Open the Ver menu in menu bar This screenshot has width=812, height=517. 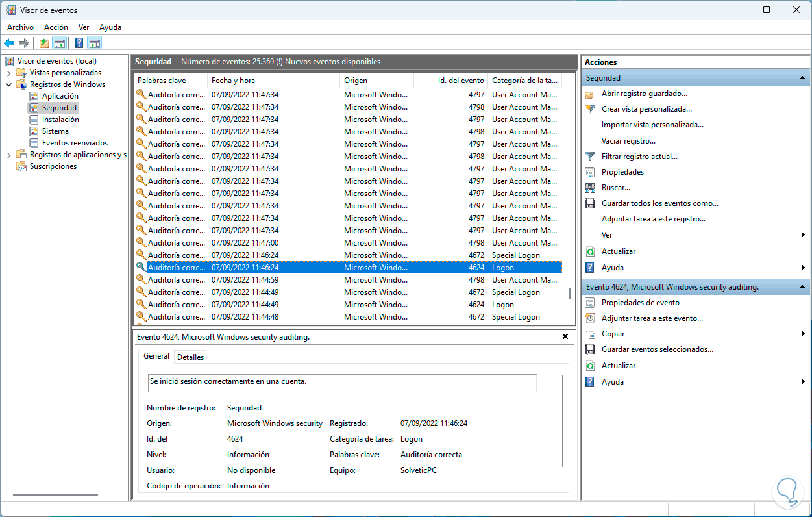(84, 27)
